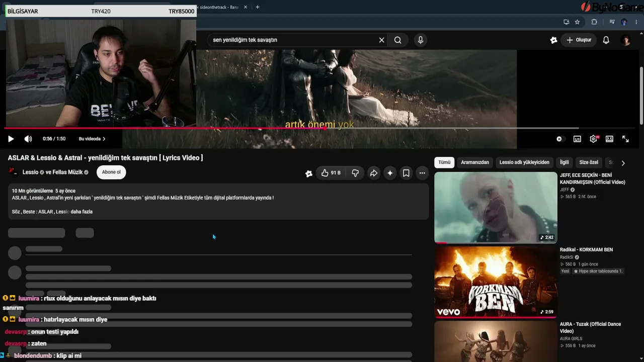The width and height of the screenshot is (644, 362).
Task: Open the browser media controls icon
Action: [612, 22]
